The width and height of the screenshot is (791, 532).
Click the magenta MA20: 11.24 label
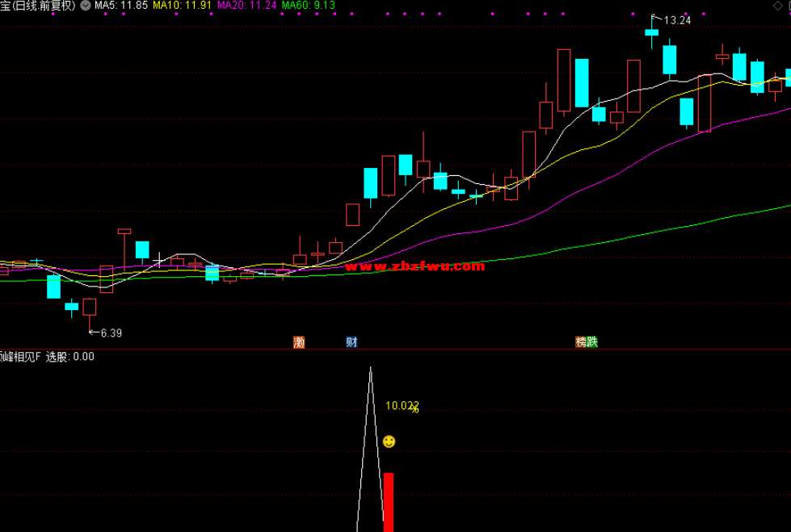coord(246,6)
